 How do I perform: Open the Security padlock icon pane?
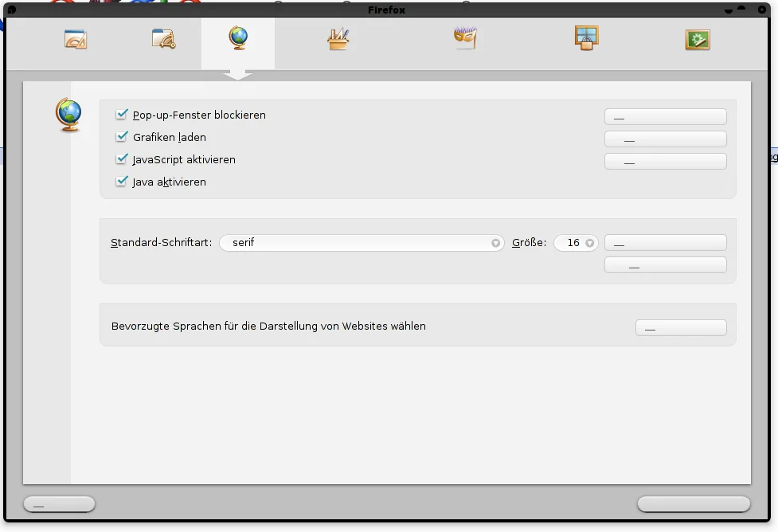(x=586, y=38)
